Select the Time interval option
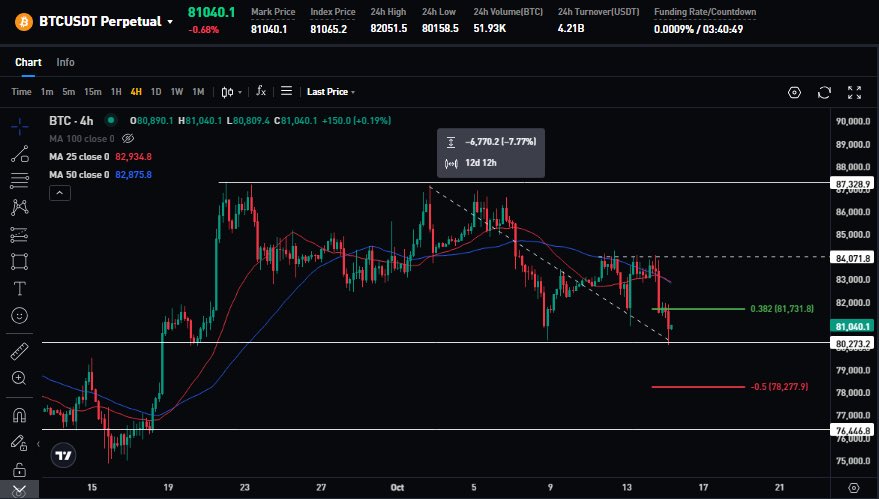879x499 pixels. 21,91
